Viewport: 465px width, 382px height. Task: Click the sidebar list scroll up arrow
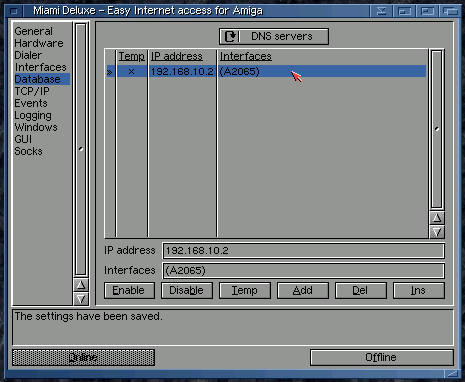(81, 285)
